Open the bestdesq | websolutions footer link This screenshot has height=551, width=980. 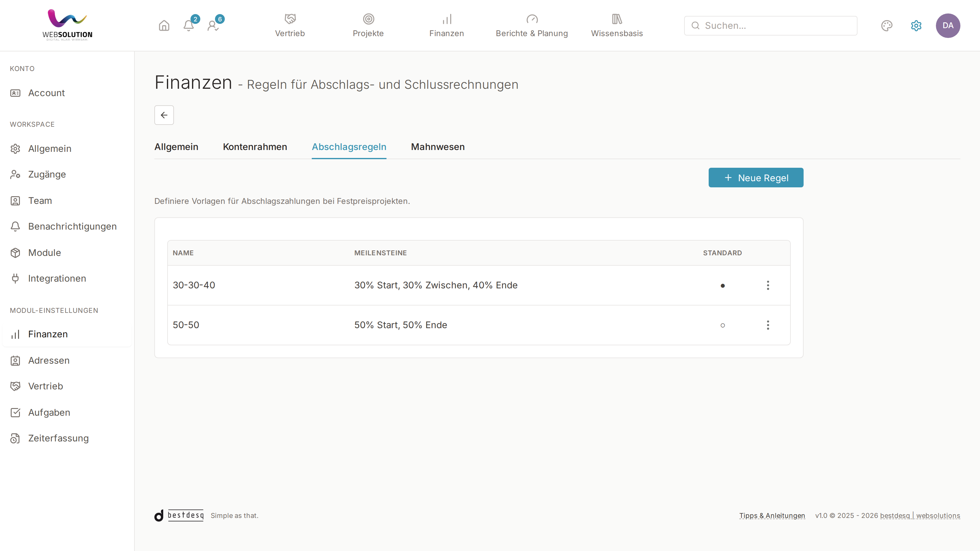[920, 515]
